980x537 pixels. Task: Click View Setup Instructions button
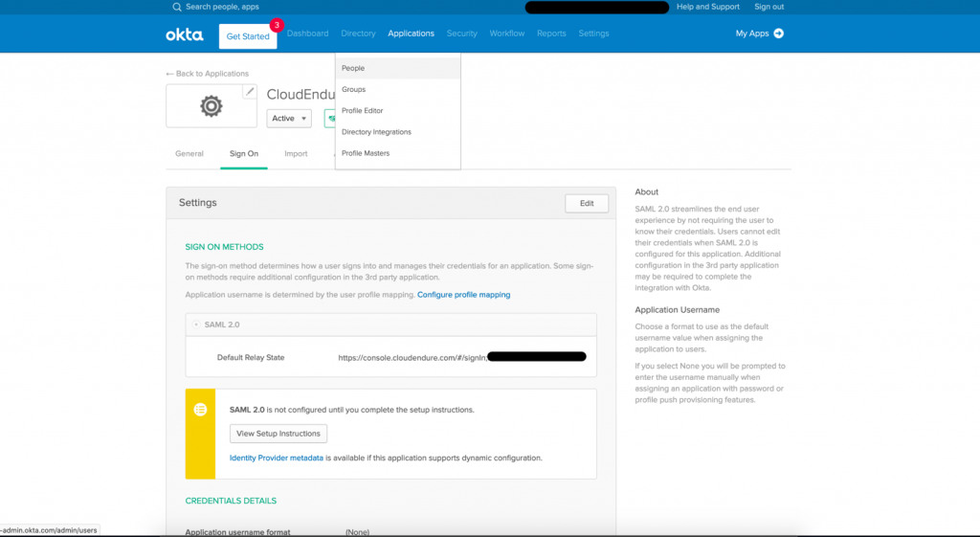click(278, 434)
